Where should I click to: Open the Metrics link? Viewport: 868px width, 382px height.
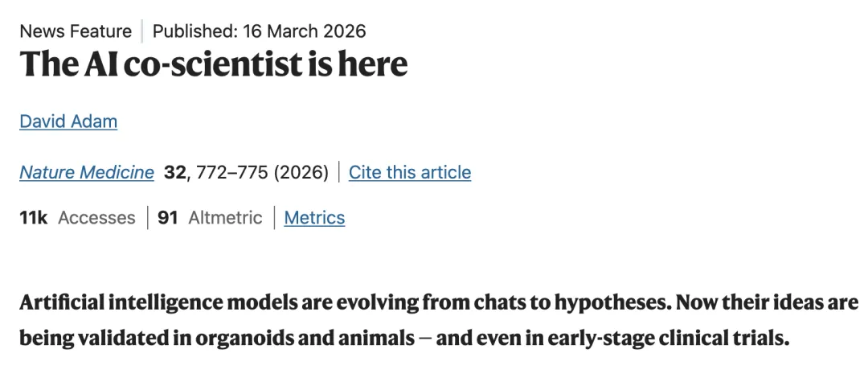point(314,218)
